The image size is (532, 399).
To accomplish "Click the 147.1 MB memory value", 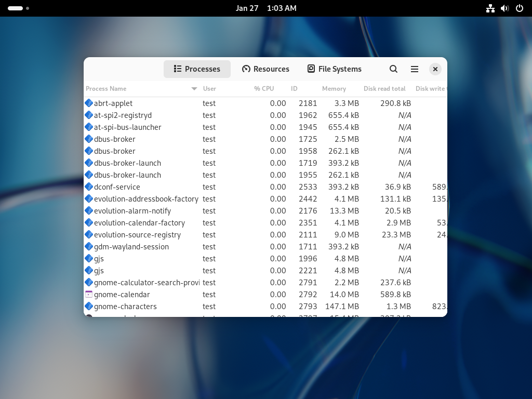I will (x=342, y=307).
